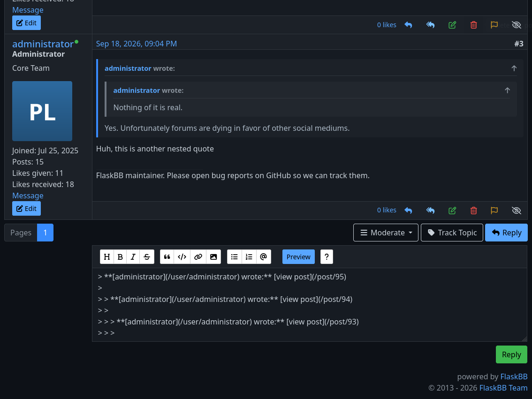
Task: Click the "Posts: 15" text
Action: point(28,162)
